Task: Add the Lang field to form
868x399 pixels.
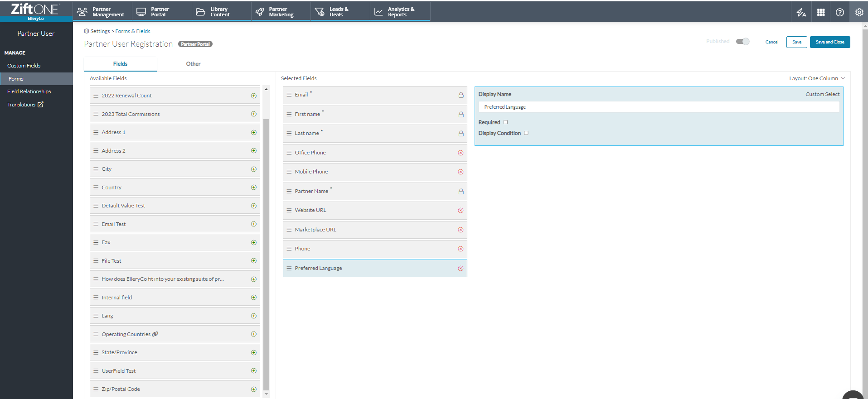Action: 254,316
